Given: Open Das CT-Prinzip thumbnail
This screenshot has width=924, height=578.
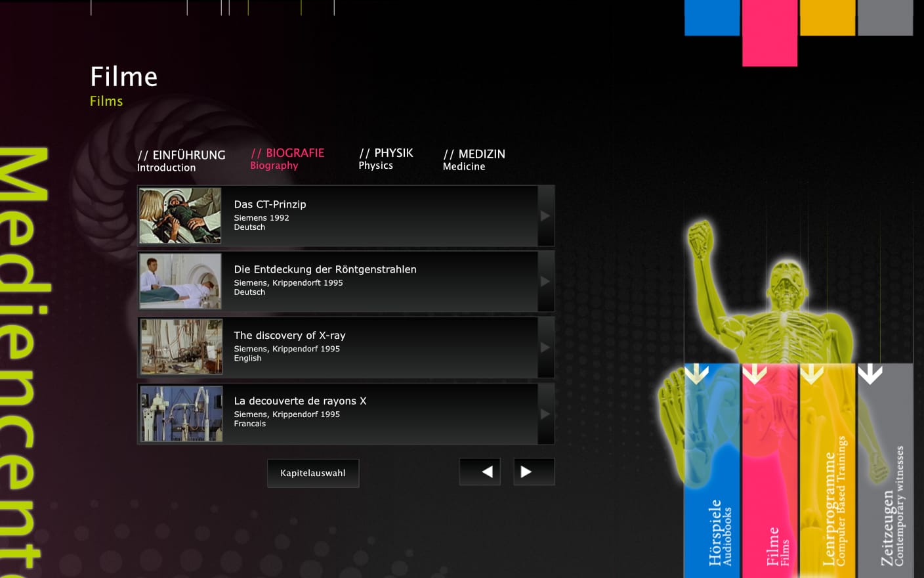Looking at the screenshot, I should click(180, 216).
